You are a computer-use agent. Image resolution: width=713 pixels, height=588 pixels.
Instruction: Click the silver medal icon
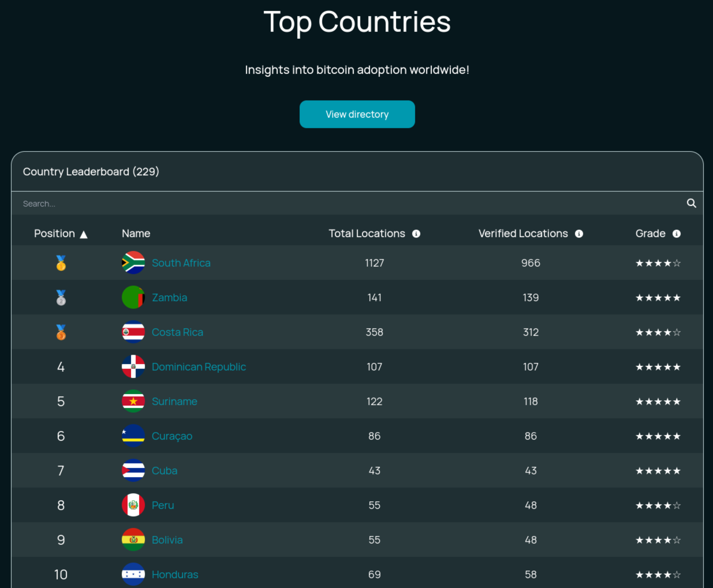[x=61, y=297]
